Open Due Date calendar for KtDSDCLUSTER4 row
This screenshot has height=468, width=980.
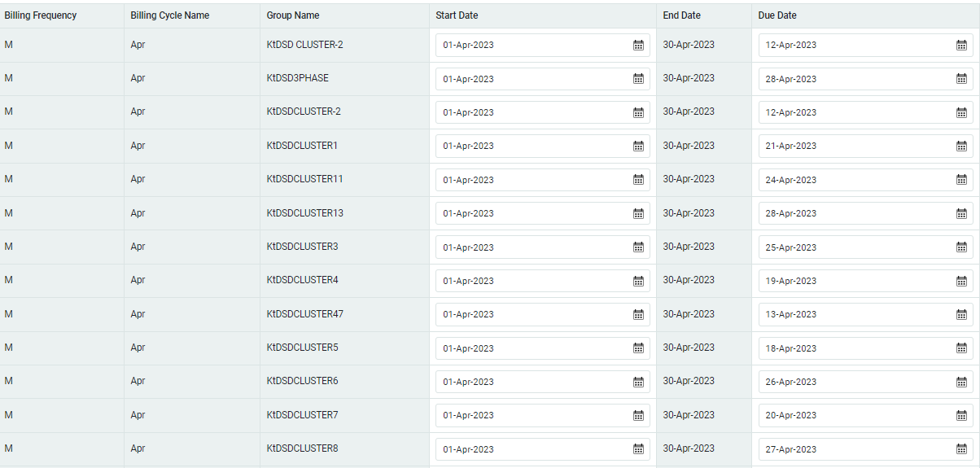tap(961, 281)
